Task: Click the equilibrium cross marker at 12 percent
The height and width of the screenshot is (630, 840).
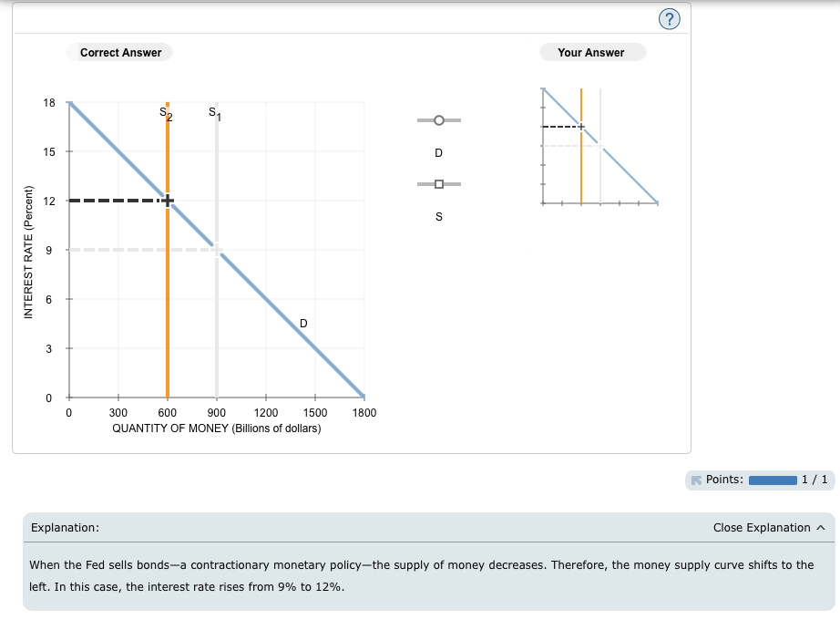Action: click(166, 199)
